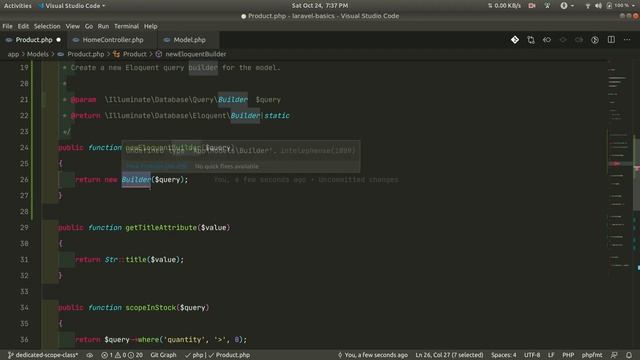Change language mode 'PHP'
This screenshot has width=640, height=360.
click(568, 355)
